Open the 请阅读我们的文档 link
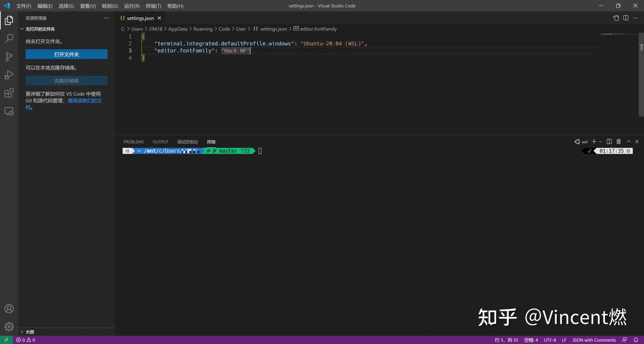Viewport: 644px width, 344px height. 85,101
